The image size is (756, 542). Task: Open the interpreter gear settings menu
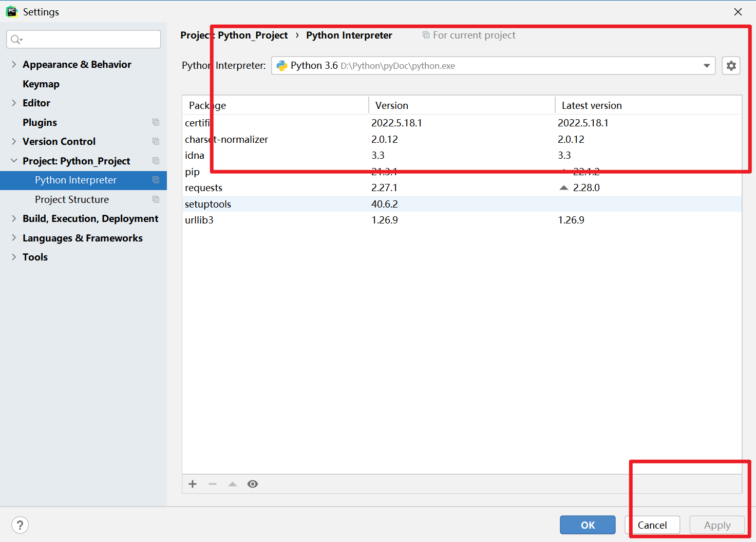[x=731, y=66]
